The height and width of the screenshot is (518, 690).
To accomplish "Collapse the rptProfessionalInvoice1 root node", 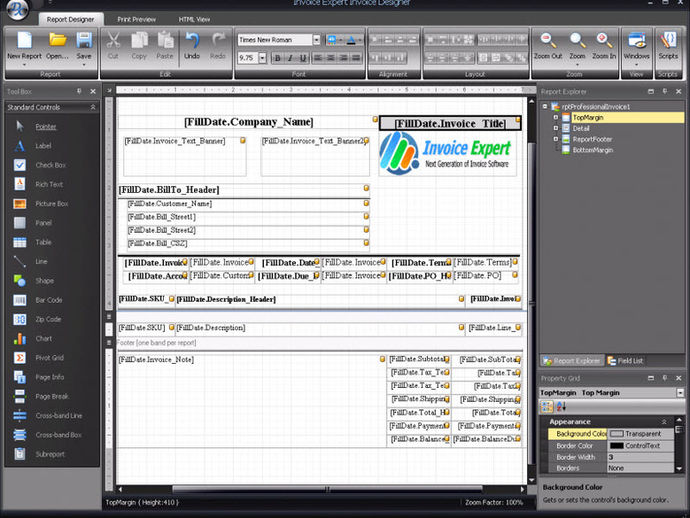I will point(545,107).
